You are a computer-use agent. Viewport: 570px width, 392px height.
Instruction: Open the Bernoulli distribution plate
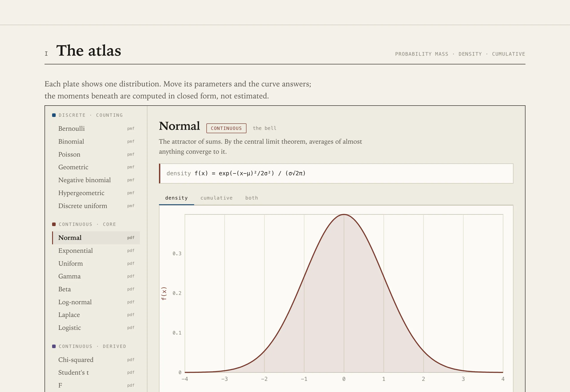point(96,129)
